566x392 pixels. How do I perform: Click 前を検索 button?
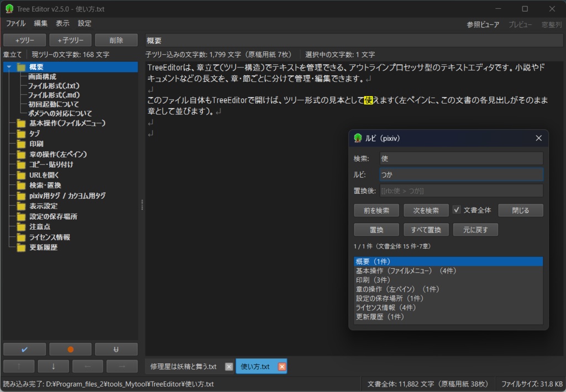(376, 210)
